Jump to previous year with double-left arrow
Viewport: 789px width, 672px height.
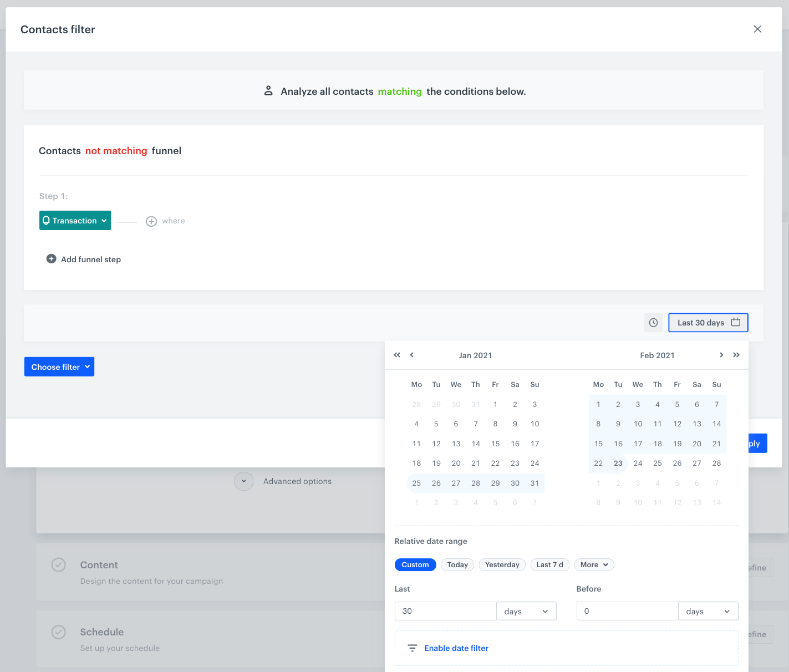(x=397, y=355)
